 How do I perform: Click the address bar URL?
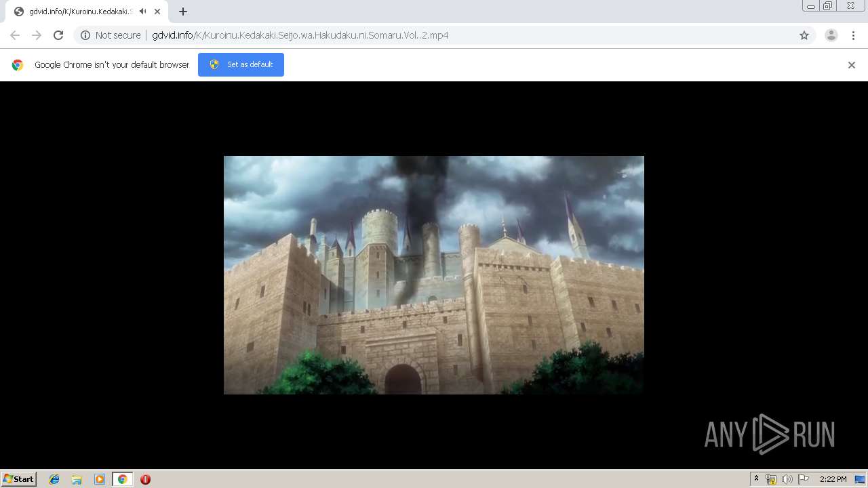click(300, 35)
